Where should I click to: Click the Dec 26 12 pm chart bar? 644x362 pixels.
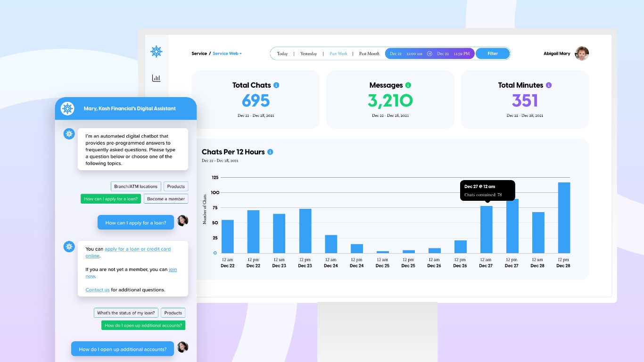click(x=461, y=247)
